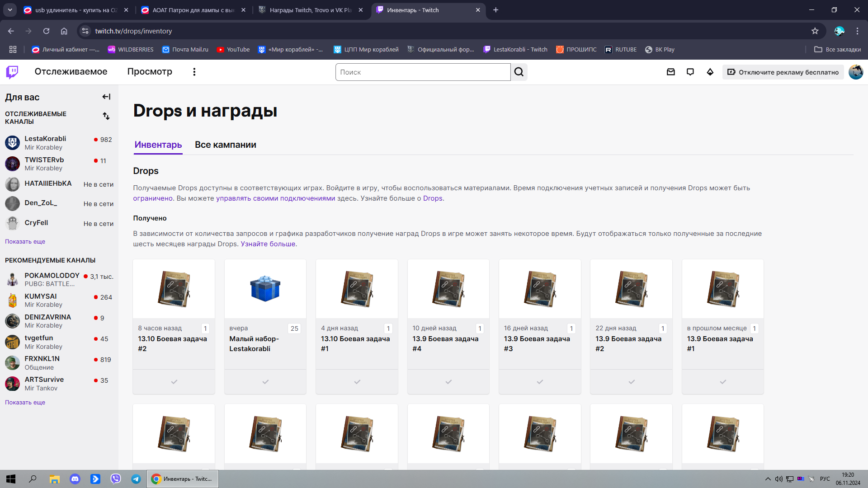Viewport: 868px width, 488px height.
Task: Open Telegram from the Windows taskbar
Action: click(136, 479)
